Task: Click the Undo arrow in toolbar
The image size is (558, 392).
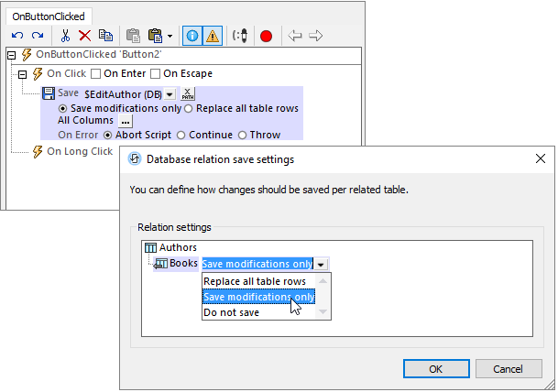Action: pyautogui.click(x=17, y=36)
